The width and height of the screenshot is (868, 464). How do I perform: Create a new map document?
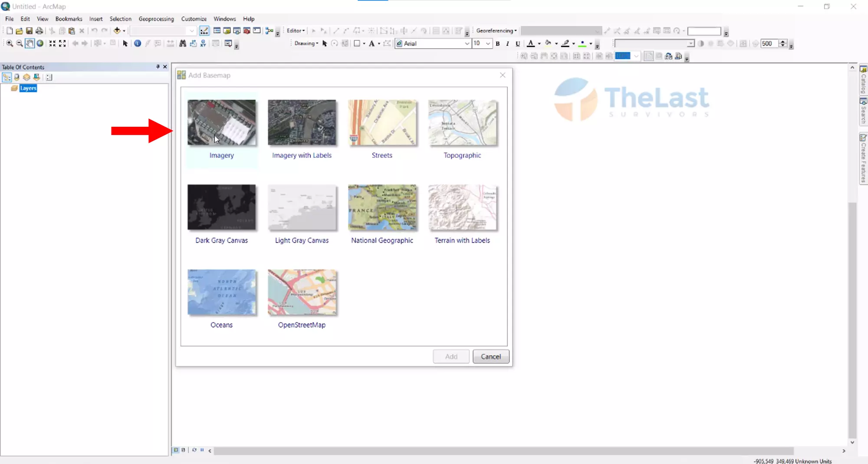click(x=10, y=31)
